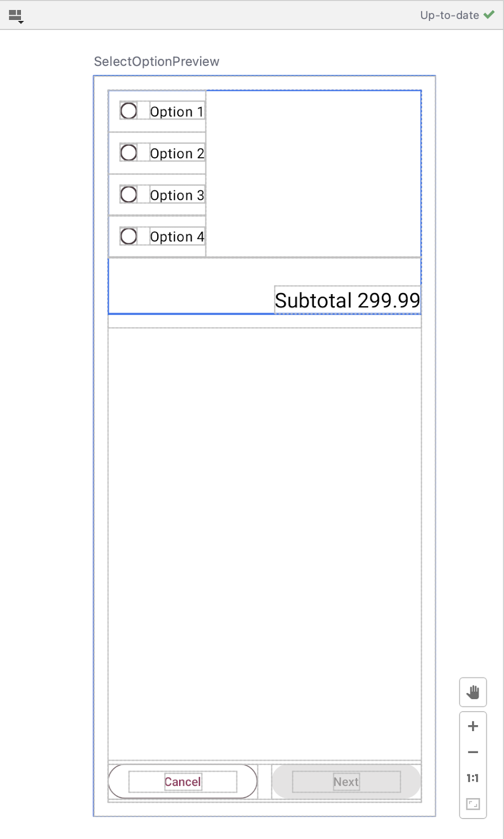Click the Option 1 text label

click(177, 112)
